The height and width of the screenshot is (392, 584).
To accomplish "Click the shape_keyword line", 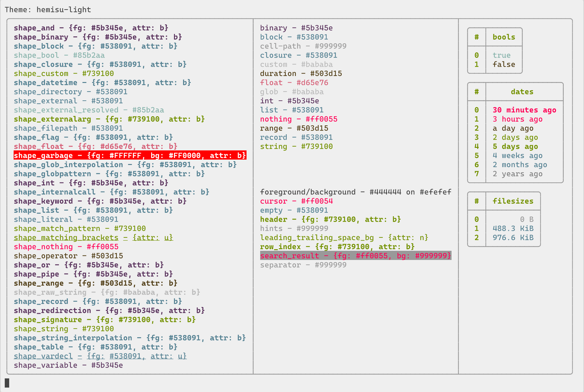I will (x=100, y=201).
